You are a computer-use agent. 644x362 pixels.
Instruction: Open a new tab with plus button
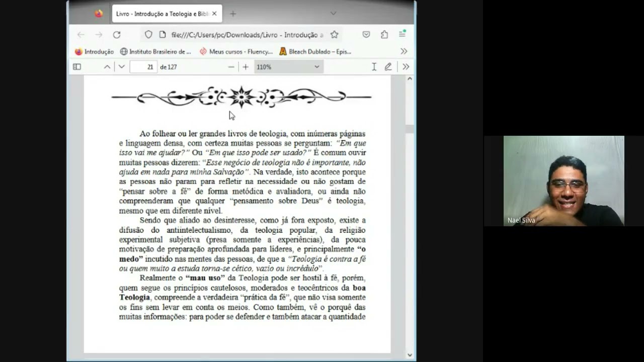pos(233,14)
